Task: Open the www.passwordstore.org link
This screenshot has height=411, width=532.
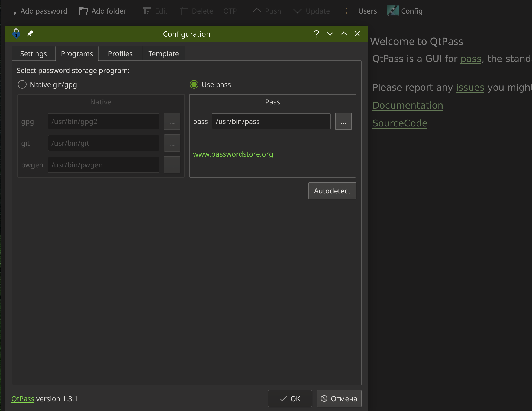Action: tap(233, 154)
